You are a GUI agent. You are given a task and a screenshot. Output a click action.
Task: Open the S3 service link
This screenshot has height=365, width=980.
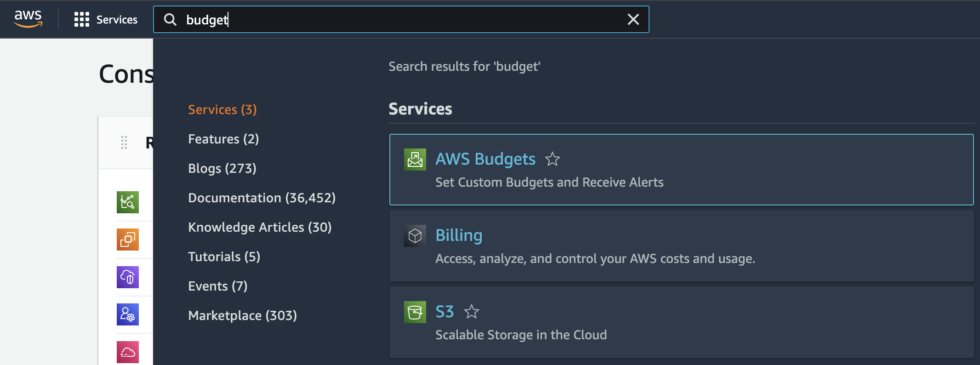(x=444, y=312)
